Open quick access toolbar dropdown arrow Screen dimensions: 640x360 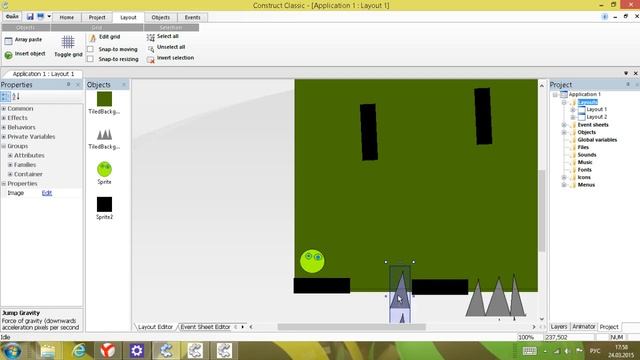point(49,16)
